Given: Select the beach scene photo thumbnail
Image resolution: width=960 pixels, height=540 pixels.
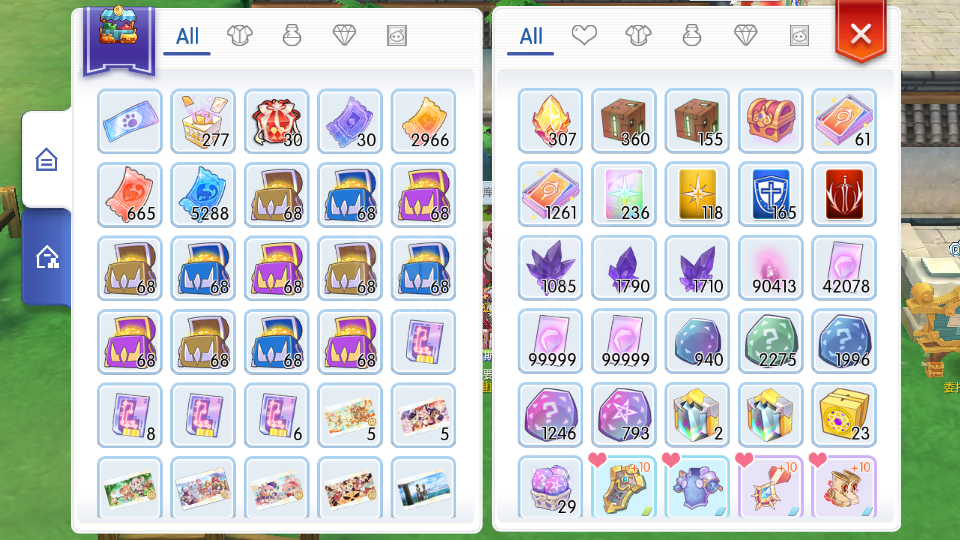Looking at the screenshot, I should (x=424, y=488).
